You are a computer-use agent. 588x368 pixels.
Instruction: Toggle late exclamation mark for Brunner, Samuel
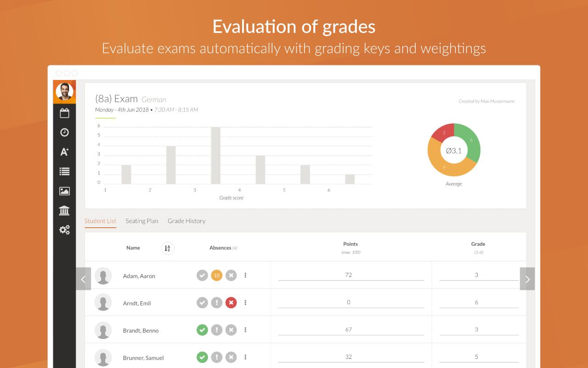(x=216, y=357)
